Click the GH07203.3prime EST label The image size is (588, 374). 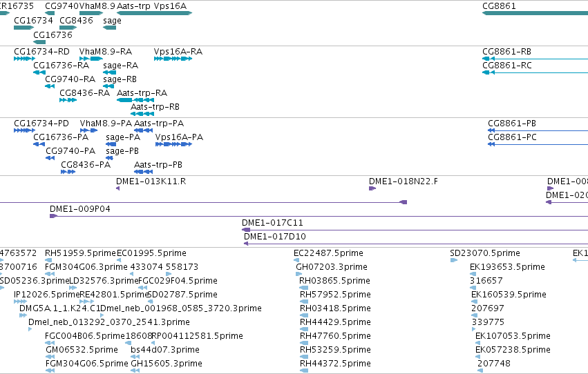click(x=332, y=267)
